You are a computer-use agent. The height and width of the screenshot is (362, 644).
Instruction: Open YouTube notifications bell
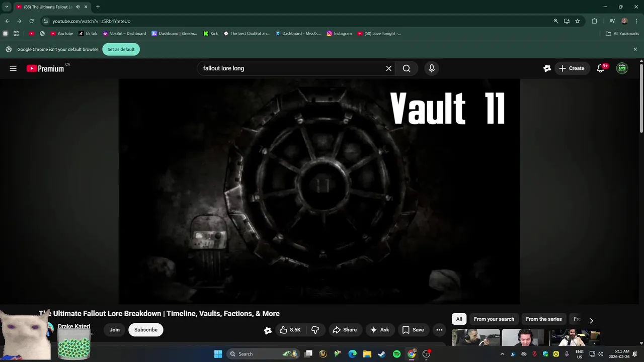coord(600,68)
